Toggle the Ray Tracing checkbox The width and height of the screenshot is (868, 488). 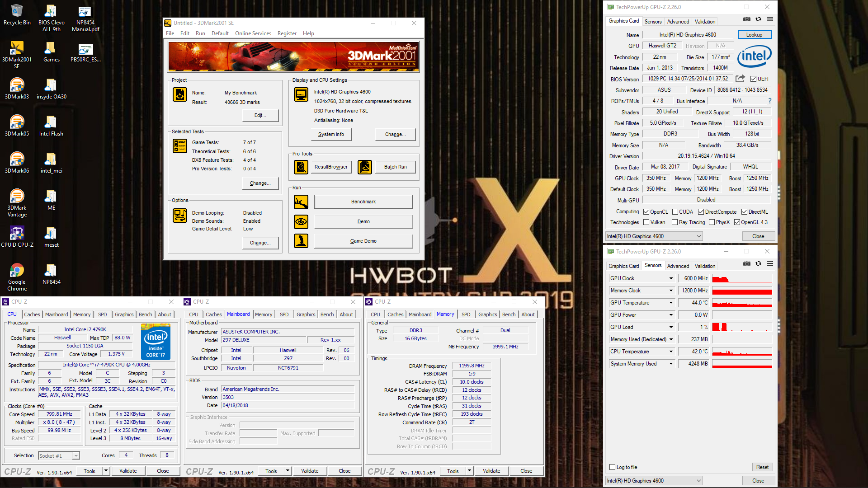pyautogui.click(x=675, y=222)
